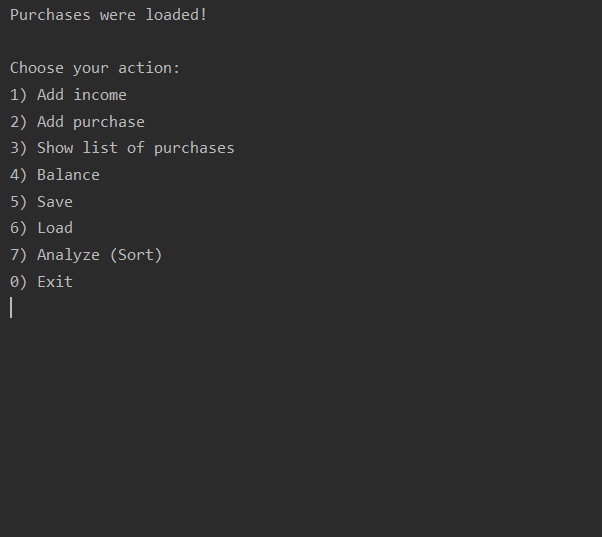Screen dimensions: 602x537
Task: Click the word "loaded!" in the first line
Action: tap(176, 15)
